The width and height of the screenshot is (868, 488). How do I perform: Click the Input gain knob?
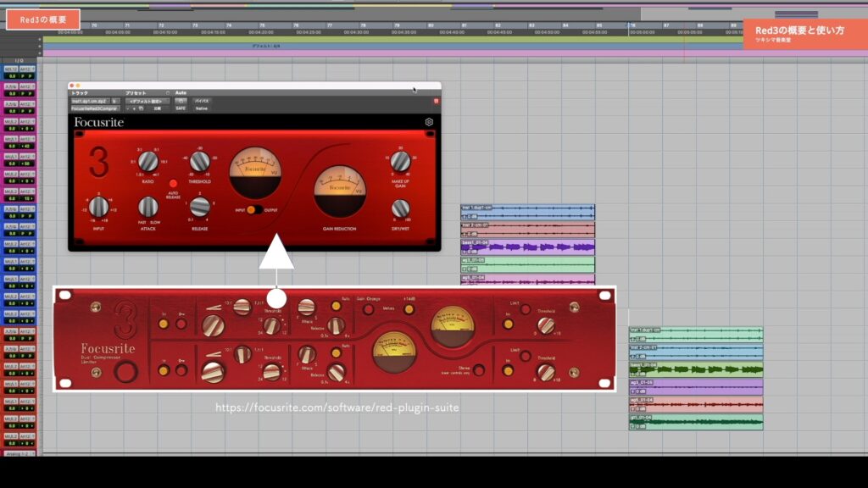(99, 207)
